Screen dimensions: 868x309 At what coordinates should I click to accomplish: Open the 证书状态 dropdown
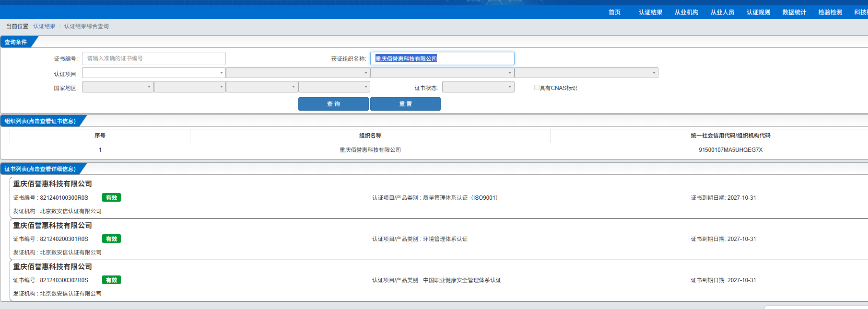(x=478, y=87)
